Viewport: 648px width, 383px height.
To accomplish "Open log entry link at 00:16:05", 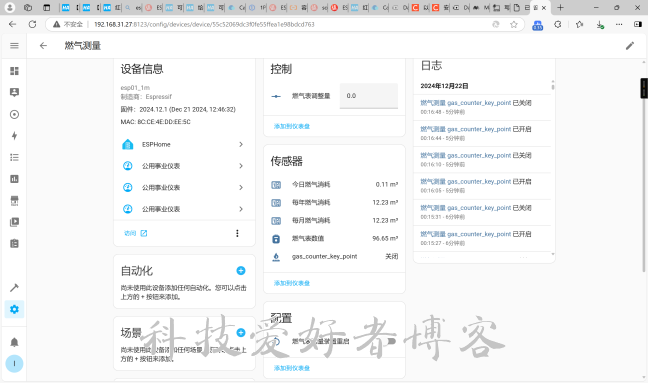I will (x=466, y=181).
